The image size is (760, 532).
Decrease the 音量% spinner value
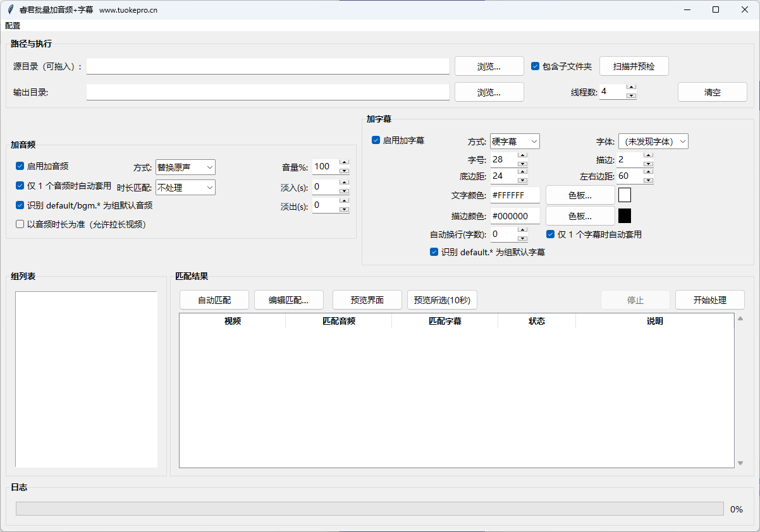344,171
